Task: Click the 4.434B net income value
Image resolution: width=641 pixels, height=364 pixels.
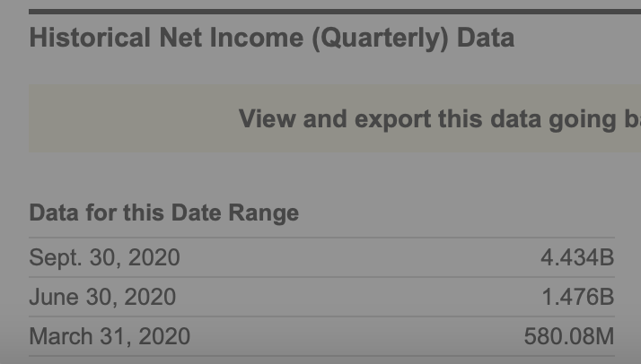Action: tap(576, 258)
